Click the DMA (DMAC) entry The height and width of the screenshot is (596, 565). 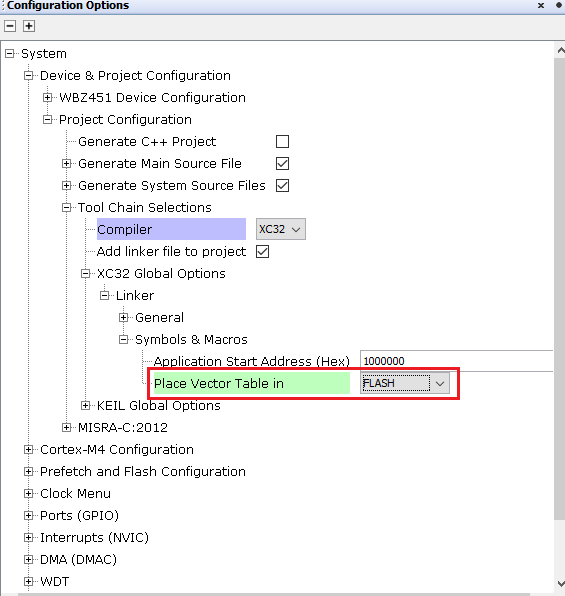[78, 560]
